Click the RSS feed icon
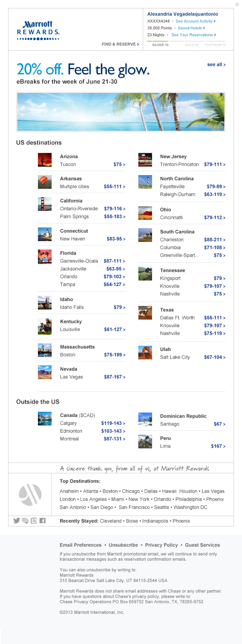Screen dimensions: 242x644 point(34,521)
